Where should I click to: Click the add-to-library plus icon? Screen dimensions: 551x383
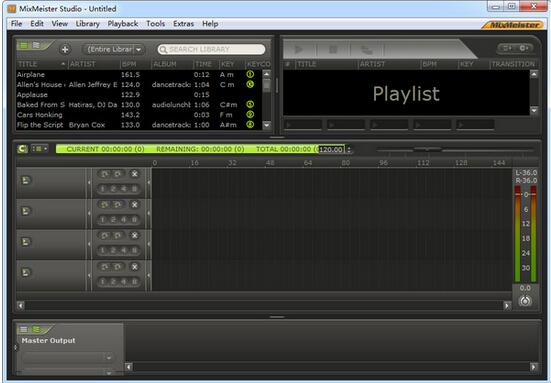click(x=65, y=50)
